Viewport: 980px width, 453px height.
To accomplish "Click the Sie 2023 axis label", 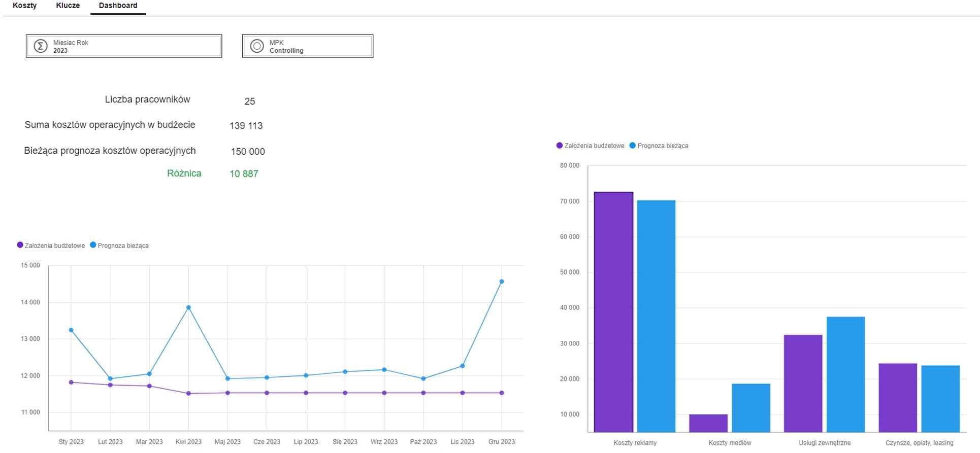I will coord(345,442).
